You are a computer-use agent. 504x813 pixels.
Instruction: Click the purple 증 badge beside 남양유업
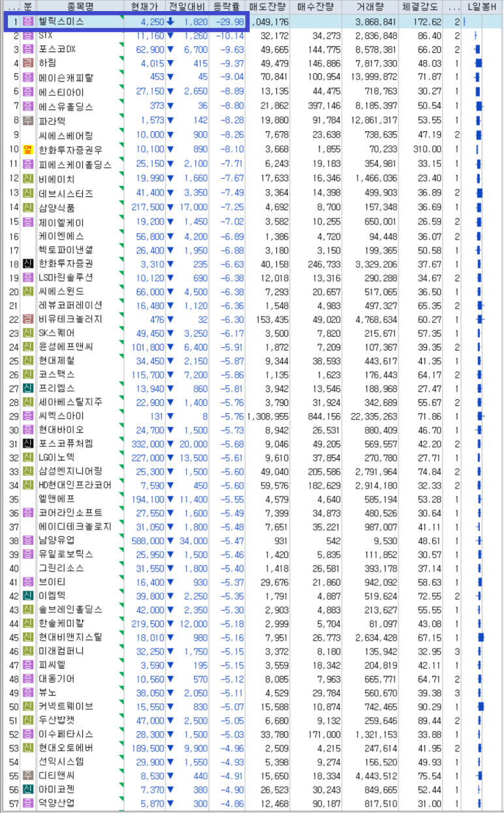point(27,540)
